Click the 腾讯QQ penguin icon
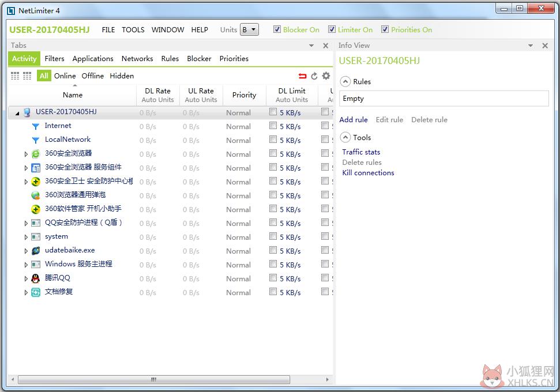Image resolution: width=560 pixels, height=392 pixels. 35,278
